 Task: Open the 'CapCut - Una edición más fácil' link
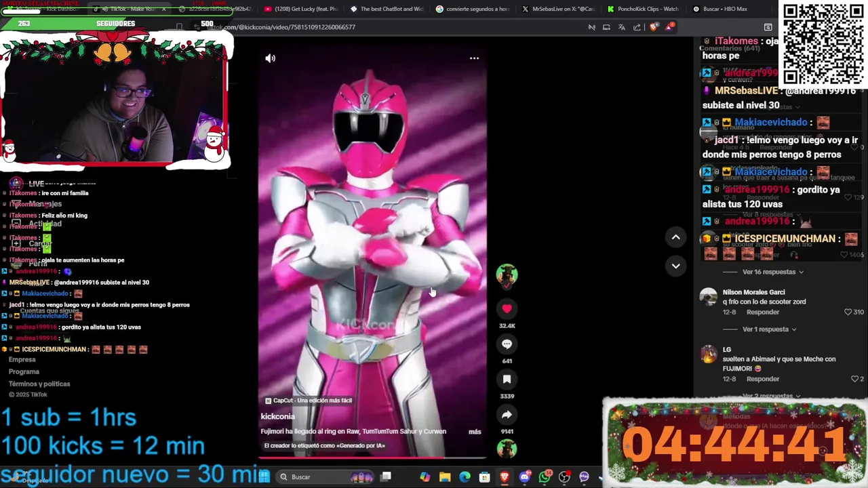[x=309, y=401]
